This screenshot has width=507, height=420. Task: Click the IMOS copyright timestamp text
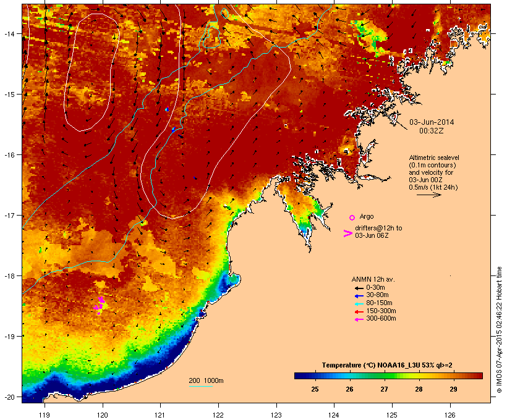pyautogui.click(x=499, y=330)
